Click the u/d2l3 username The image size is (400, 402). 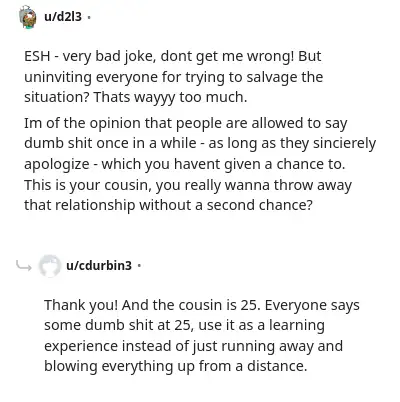point(63,16)
